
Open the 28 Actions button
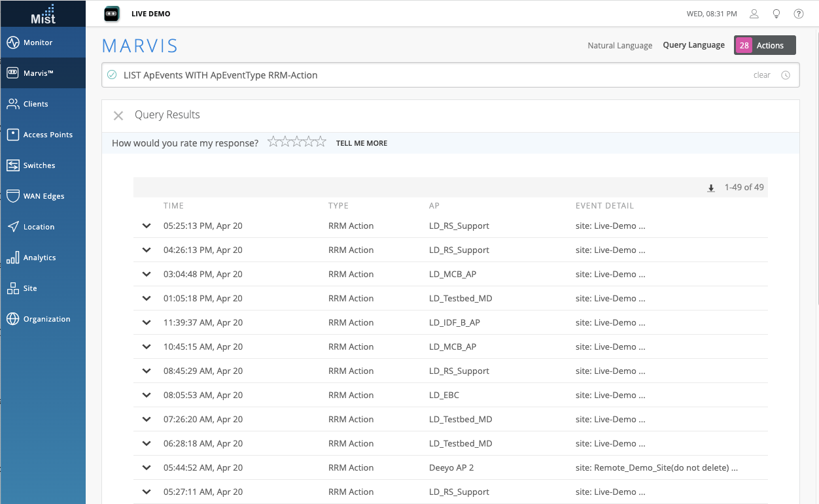click(765, 45)
